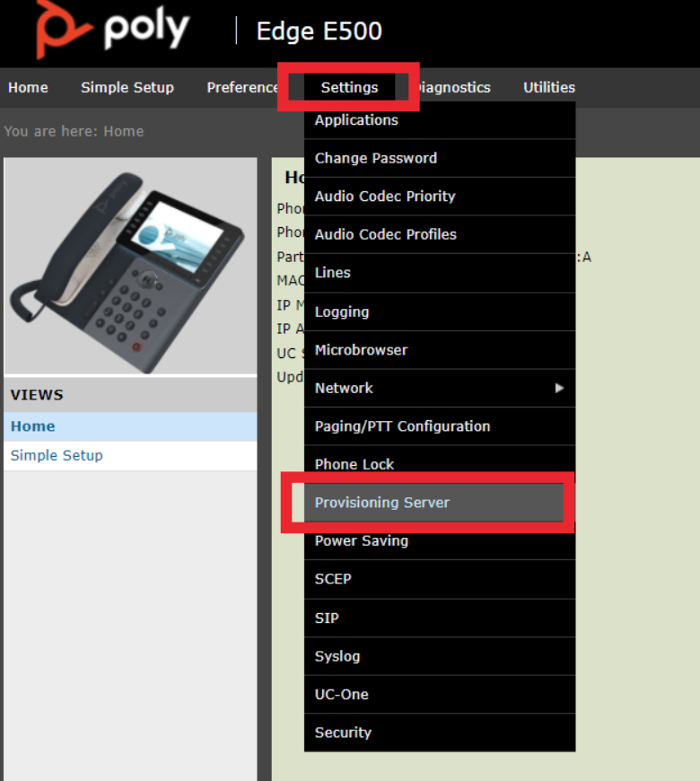
Task: Click the Home link under VIEWS
Action: coord(130,426)
